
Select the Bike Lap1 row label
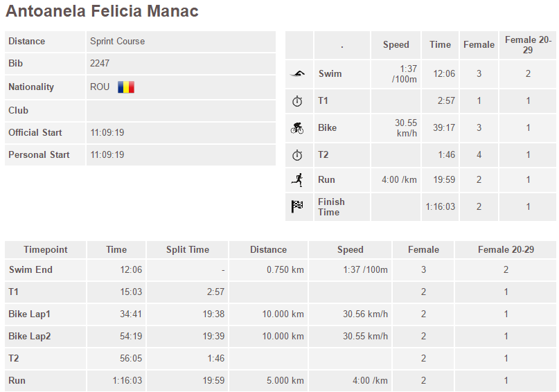[x=30, y=314]
